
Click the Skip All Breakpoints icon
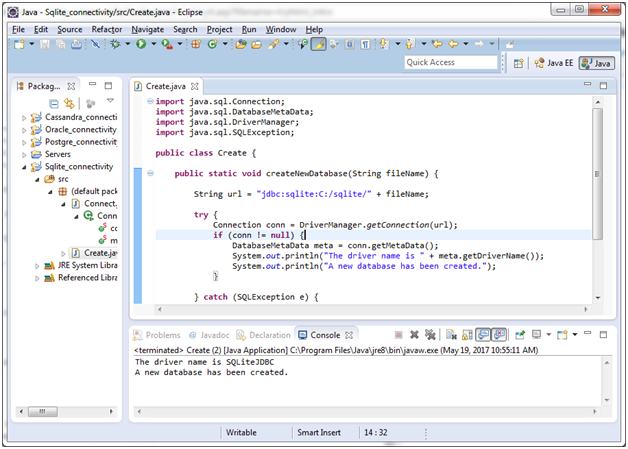[x=95, y=44]
